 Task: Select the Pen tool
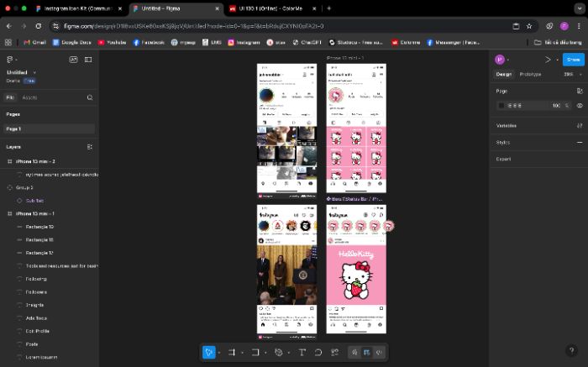[x=279, y=352]
